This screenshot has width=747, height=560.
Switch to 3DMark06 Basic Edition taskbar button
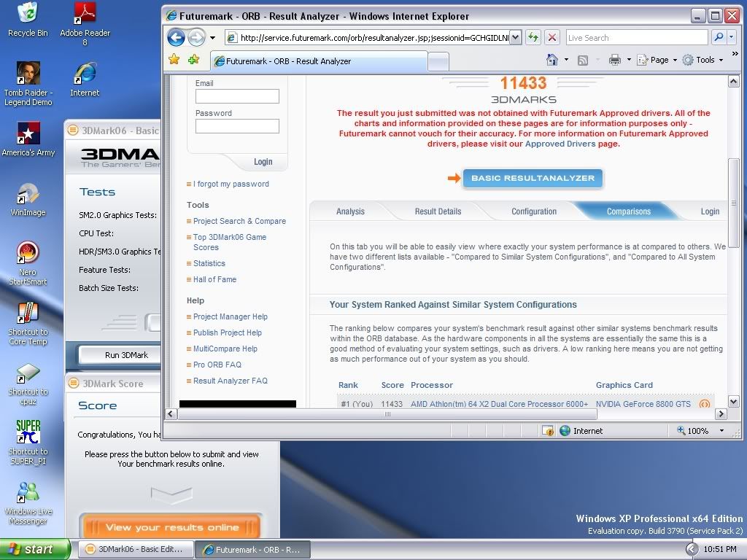click(x=135, y=549)
